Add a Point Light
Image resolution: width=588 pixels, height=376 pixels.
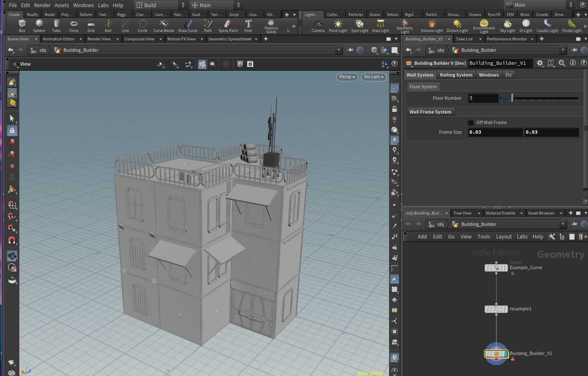pos(338,26)
